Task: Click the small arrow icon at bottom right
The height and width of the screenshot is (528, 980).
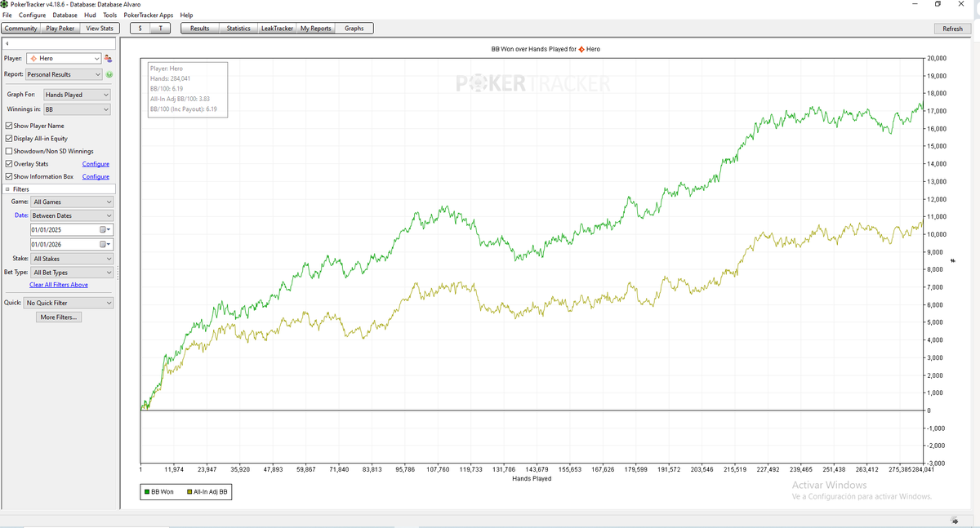Action: click(x=955, y=520)
